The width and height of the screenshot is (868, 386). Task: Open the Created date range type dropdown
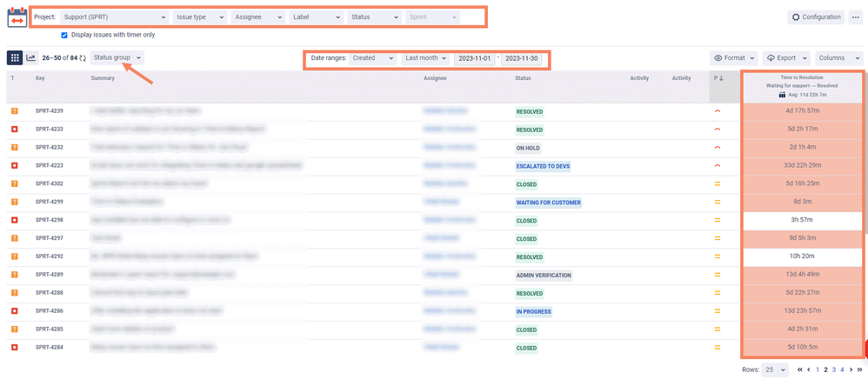coord(372,58)
